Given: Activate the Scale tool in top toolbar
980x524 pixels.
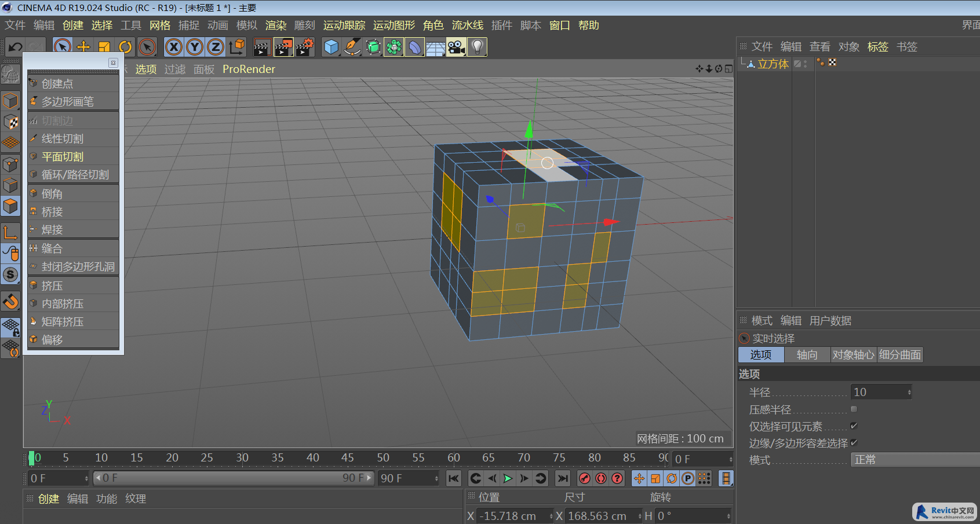Looking at the screenshot, I should (x=104, y=47).
